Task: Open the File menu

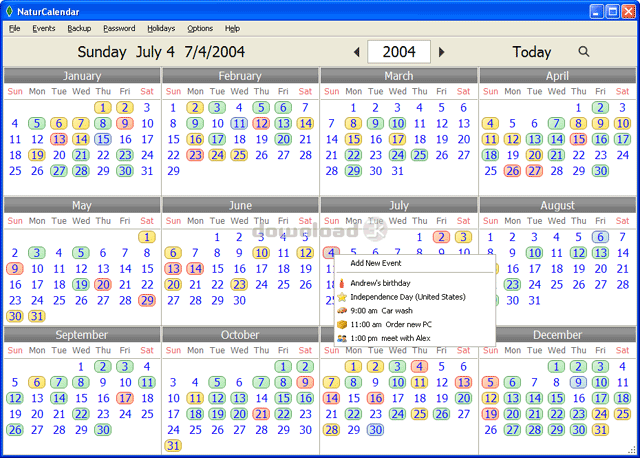Action: point(14,28)
